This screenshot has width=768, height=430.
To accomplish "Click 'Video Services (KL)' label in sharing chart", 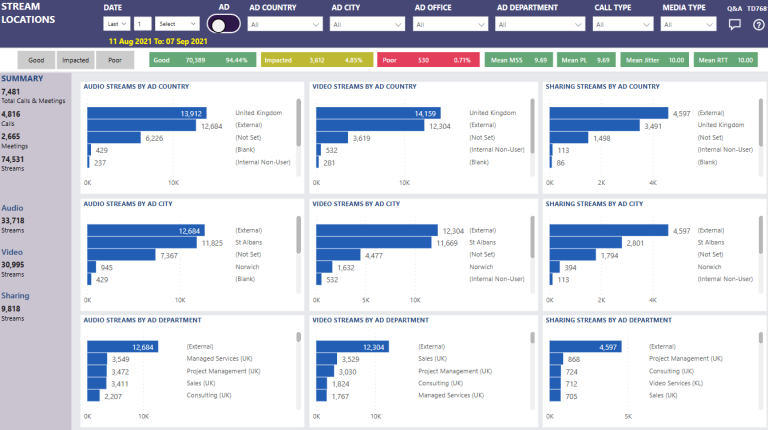I will click(676, 383).
